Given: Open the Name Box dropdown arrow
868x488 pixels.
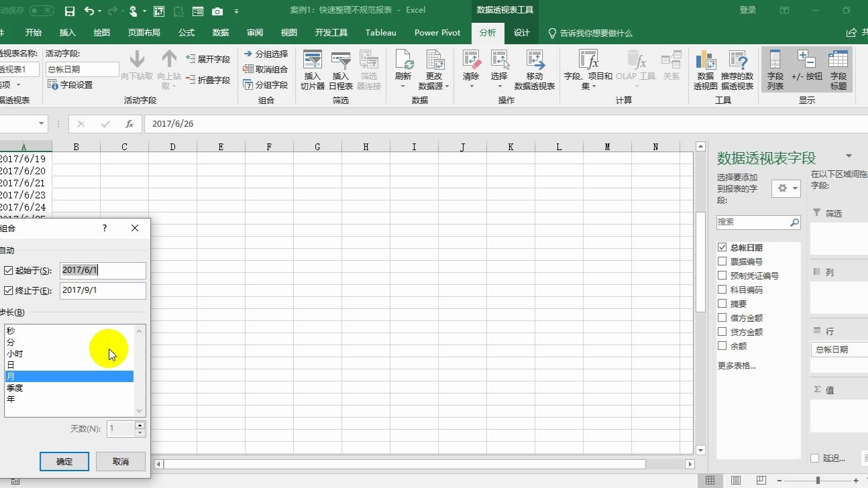Looking at the screenshot, I should click(42, 124).
